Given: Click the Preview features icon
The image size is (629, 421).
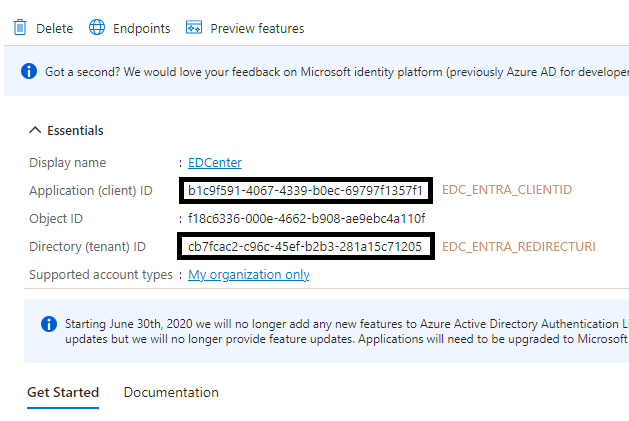Looking at the screenshot, I should 194,28.
